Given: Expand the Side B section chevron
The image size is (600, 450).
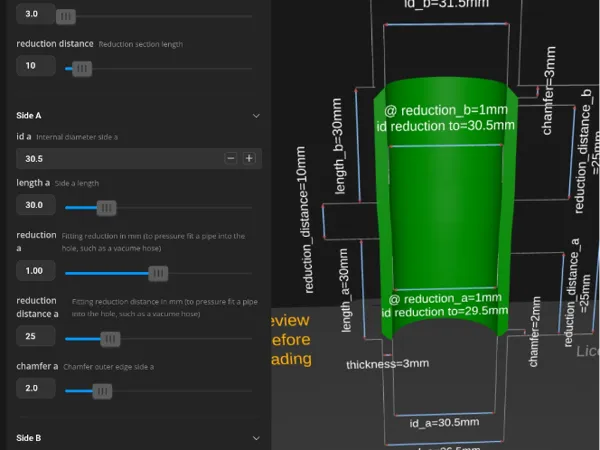Looking at the screenshot, I should pyautogui.click(x=256, y=438).
